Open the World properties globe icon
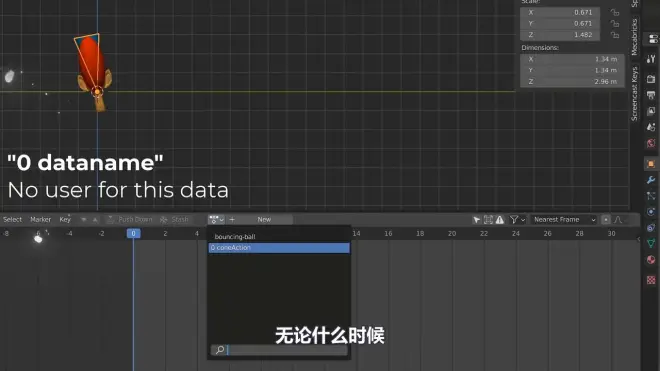This screenshot has width=660, height=371. point(651,143)
